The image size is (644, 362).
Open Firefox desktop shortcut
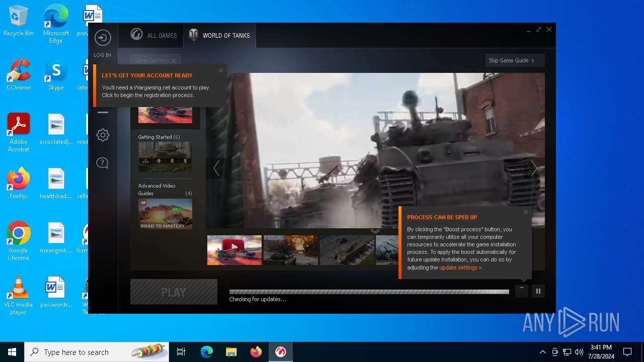tap(19, 183)
